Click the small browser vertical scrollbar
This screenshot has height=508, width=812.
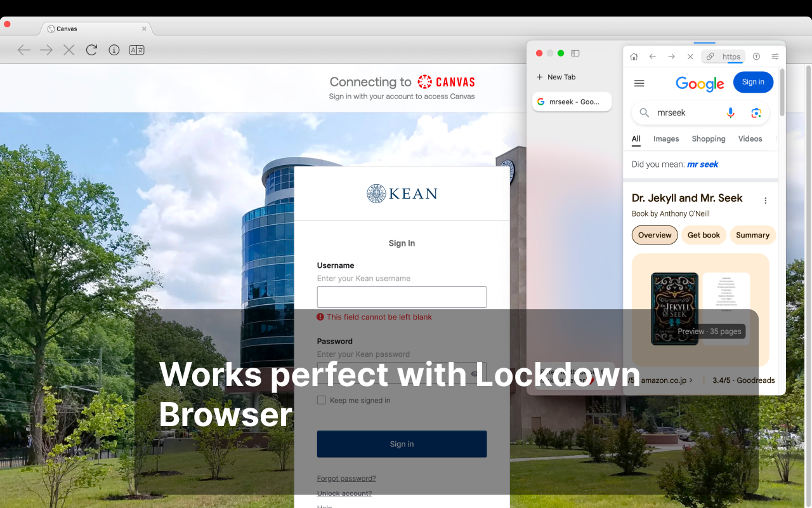pyautogui.click(x=782, y=92)
